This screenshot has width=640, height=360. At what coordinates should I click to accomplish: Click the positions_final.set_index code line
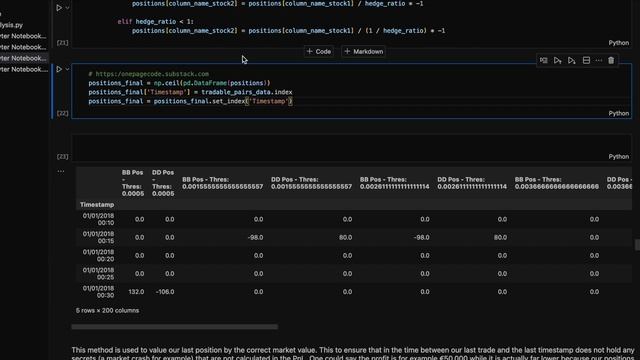click(190, 101)
